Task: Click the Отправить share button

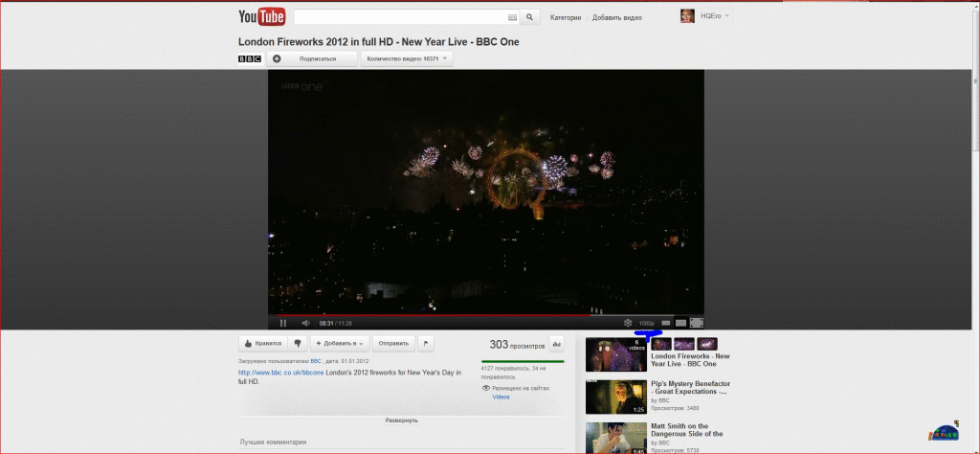Action: click(x=393, y=343)
